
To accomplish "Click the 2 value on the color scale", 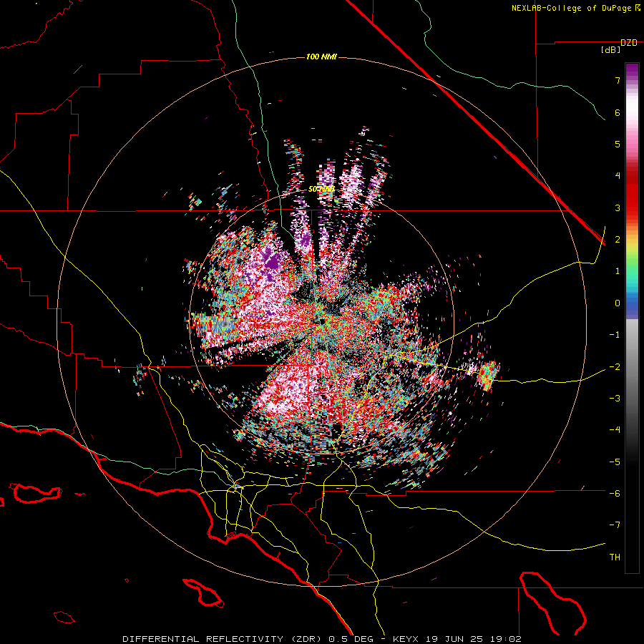I will pos(618,240).
